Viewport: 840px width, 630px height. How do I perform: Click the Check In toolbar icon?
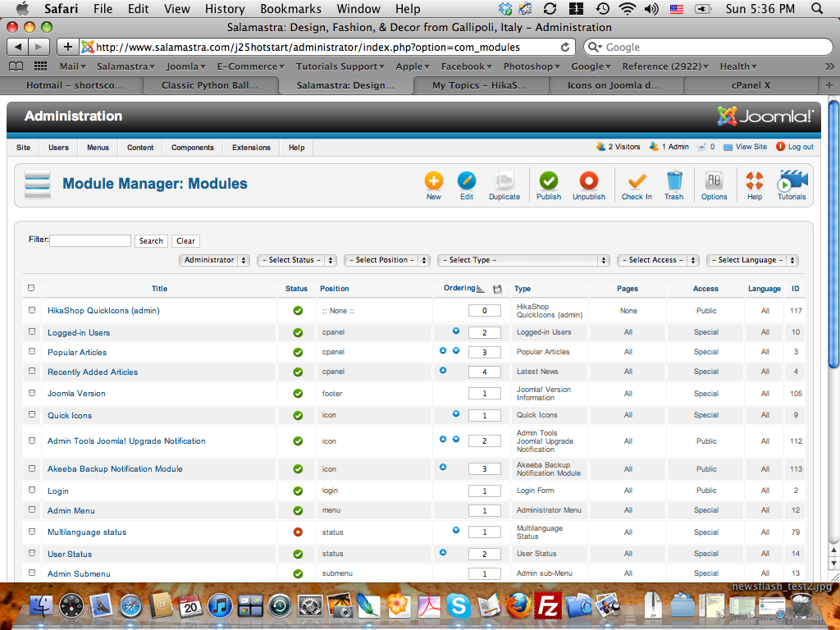637,181
